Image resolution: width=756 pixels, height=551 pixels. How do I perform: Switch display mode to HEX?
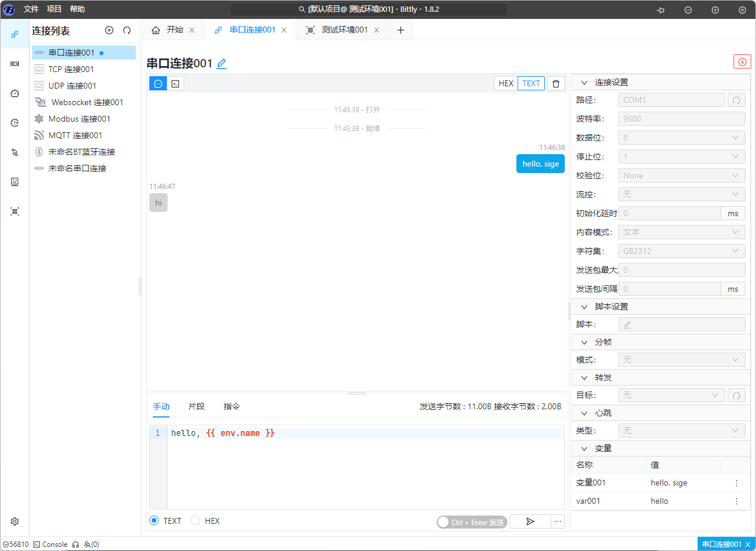click(x=505, y=83)
